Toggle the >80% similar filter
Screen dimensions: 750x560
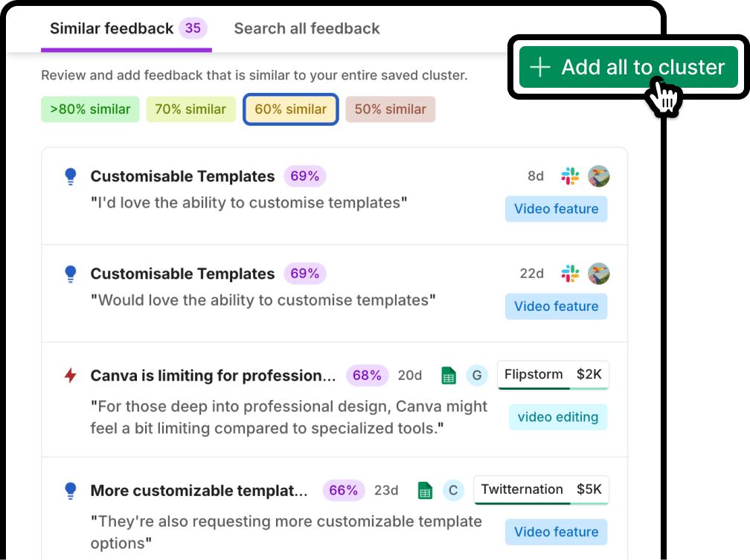click(x=90, y=109)
